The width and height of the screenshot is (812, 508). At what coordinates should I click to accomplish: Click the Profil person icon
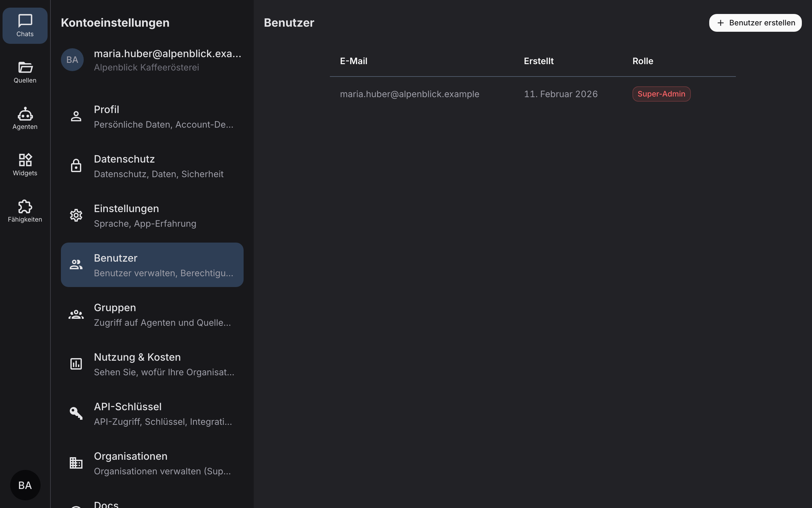[x=76, y=116]
